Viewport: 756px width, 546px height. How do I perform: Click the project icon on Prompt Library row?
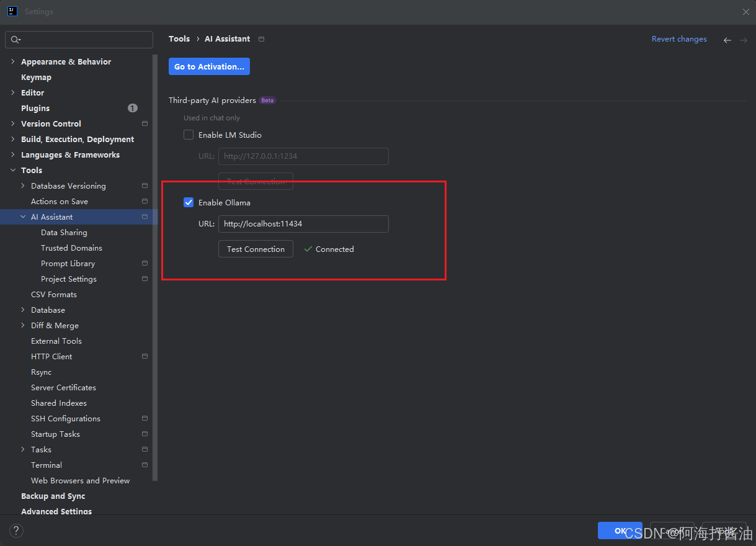145,263
